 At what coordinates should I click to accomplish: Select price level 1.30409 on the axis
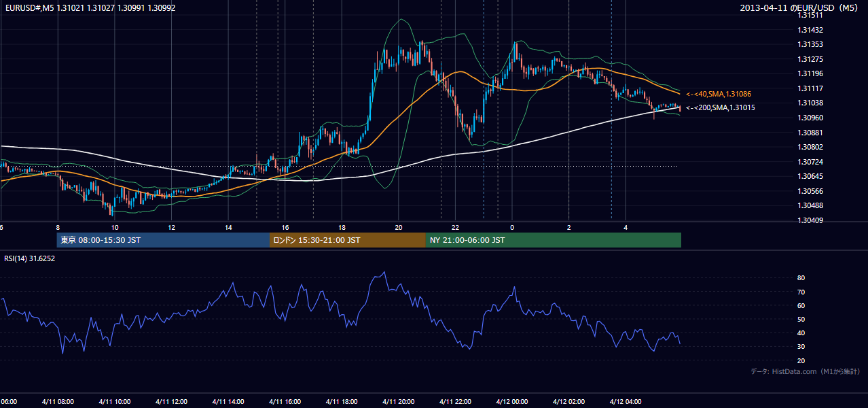810,220
